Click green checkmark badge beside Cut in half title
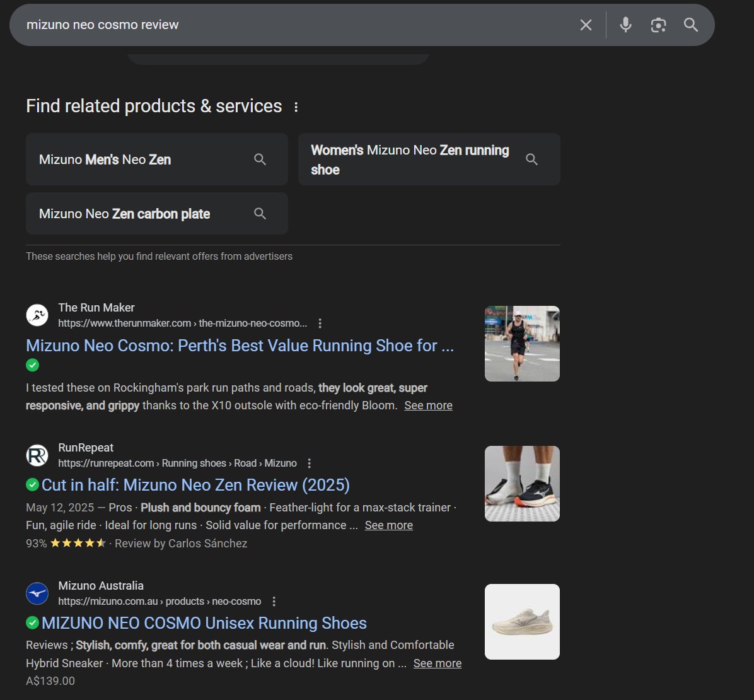The image size is (754, 700). [x=33, y=484]
